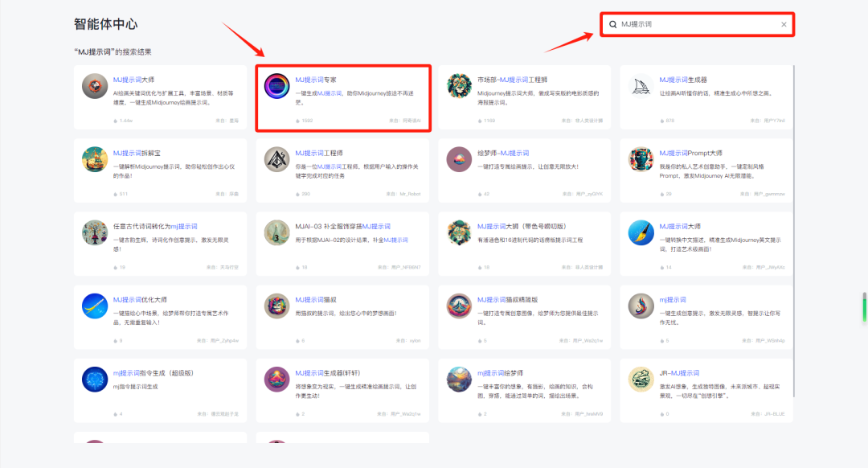Click the avatar of MJ提示词猫叔精简版
Screen dimensions: 868x468
pyautogui.click(x=459, y=306)
